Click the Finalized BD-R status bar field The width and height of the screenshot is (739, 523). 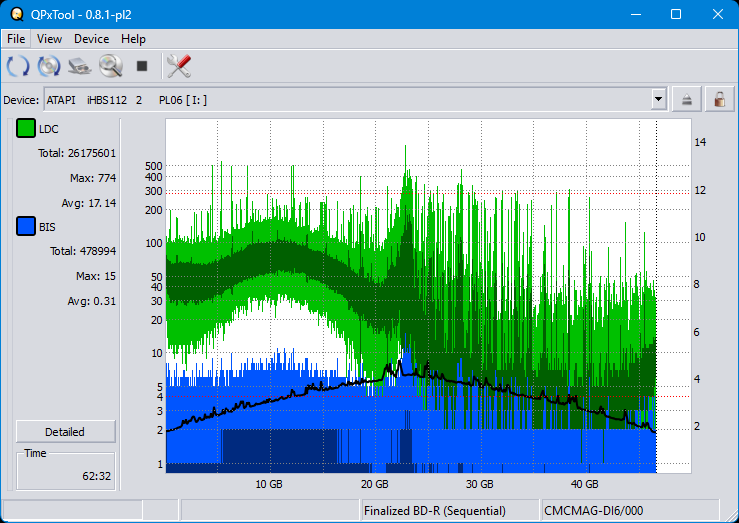449,510
